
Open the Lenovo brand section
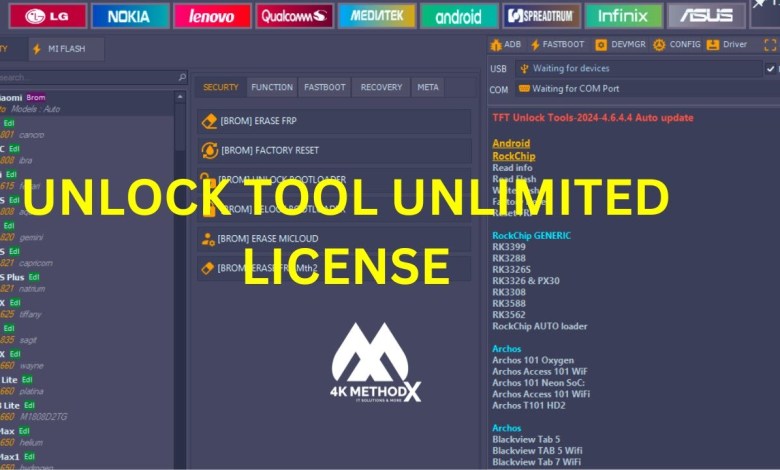point(212,16)
